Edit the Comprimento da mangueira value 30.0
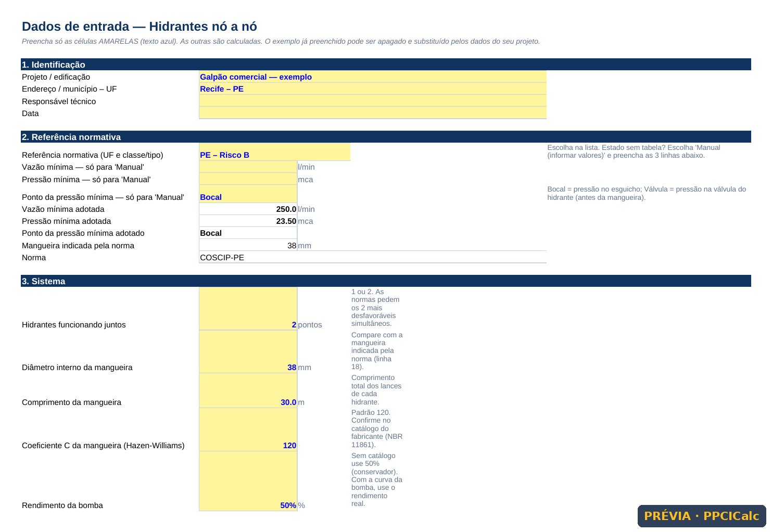This screenshot has width=772, height=532. pyautogui.click(x=248, y=391)
